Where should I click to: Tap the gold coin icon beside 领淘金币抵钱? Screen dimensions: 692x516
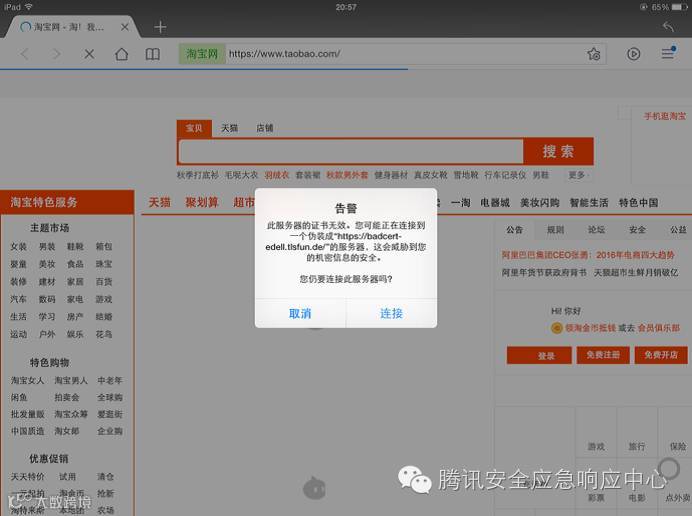click(557, 328)
